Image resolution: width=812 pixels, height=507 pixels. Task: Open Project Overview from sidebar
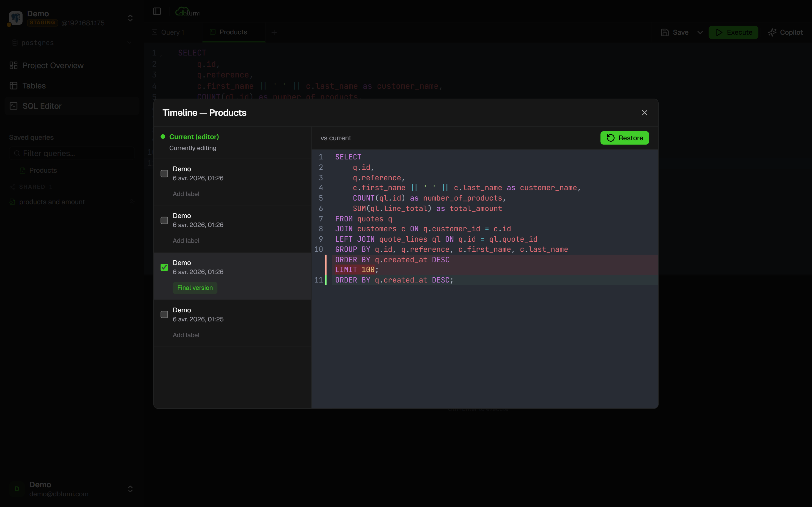53,65
